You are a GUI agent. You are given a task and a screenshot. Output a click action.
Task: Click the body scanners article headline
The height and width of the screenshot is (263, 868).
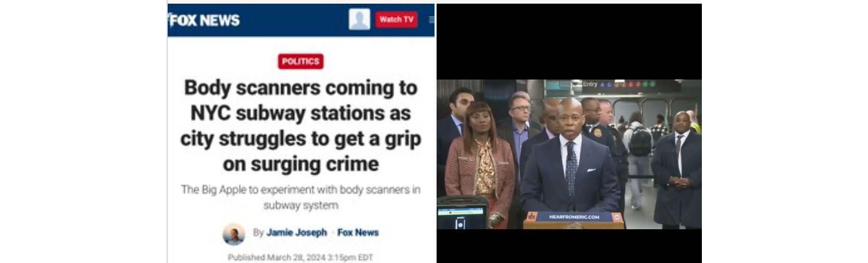301,125
